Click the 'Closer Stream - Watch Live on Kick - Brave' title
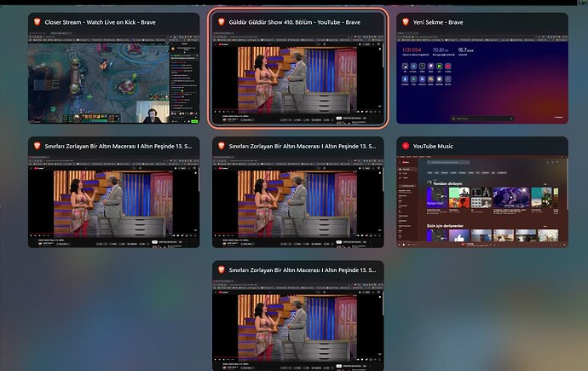This screenshot has height=371, width=588. coord(100,22)
